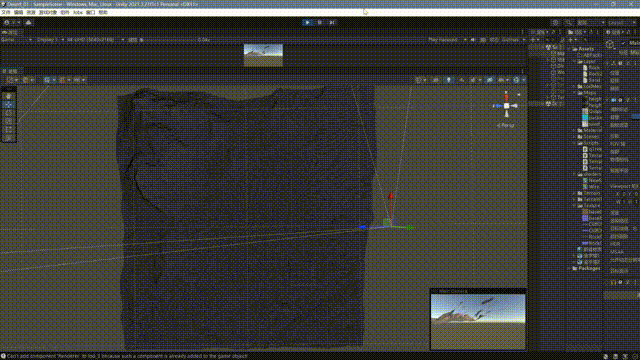The height and width of the screenshot is (360, 640).
Task: Toggle the Inspector object active checkbox
Action: (x=623, y=43)
